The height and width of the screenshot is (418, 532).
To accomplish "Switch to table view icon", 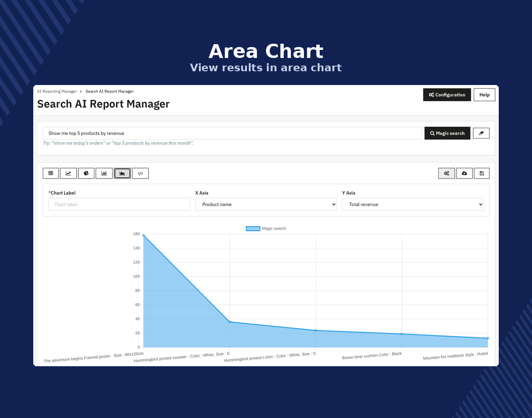I will 51,173.
